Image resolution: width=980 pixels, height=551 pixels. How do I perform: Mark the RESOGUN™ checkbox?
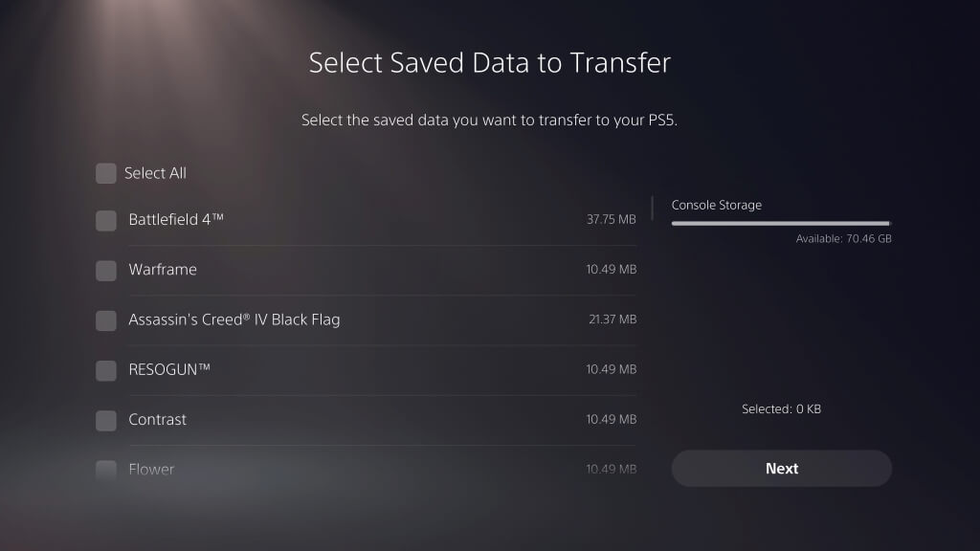point(106,370)
